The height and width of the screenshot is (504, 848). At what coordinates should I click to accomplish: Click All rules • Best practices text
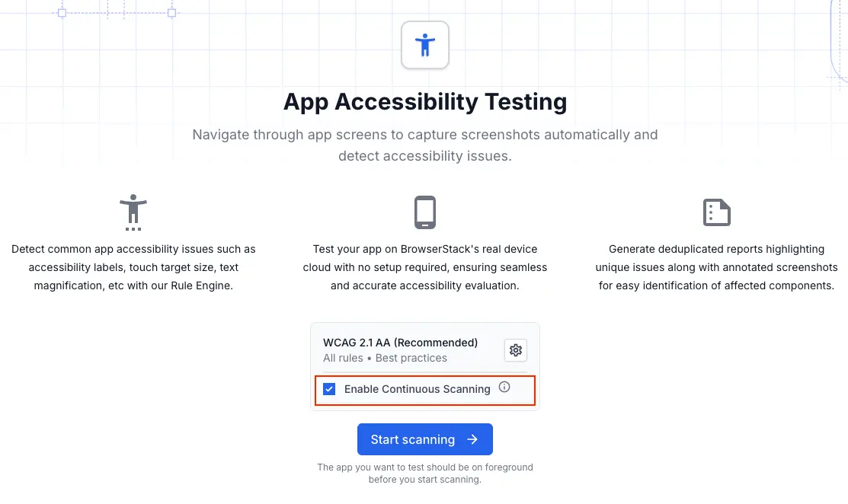385,358
